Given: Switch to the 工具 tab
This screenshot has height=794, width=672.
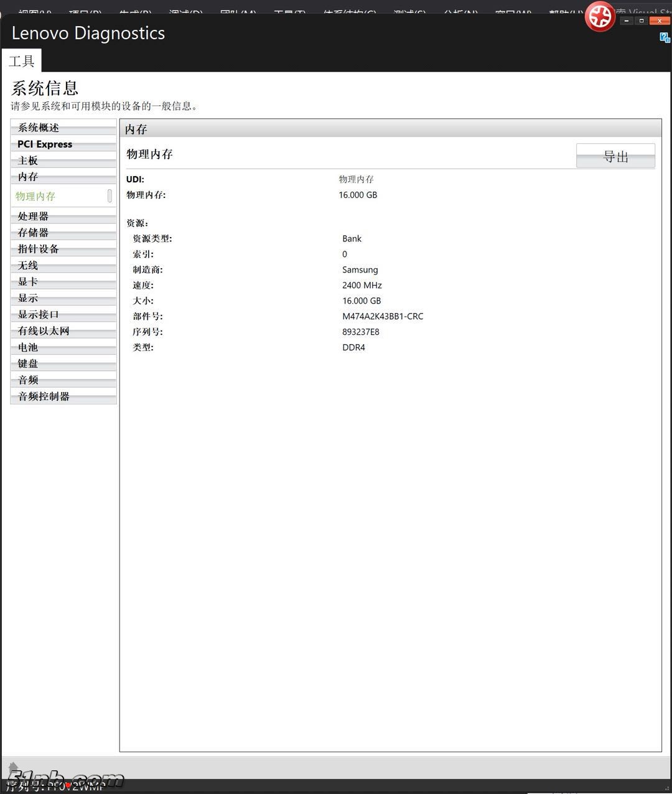Looking at the screenshot, I should [x=21, y=61].
